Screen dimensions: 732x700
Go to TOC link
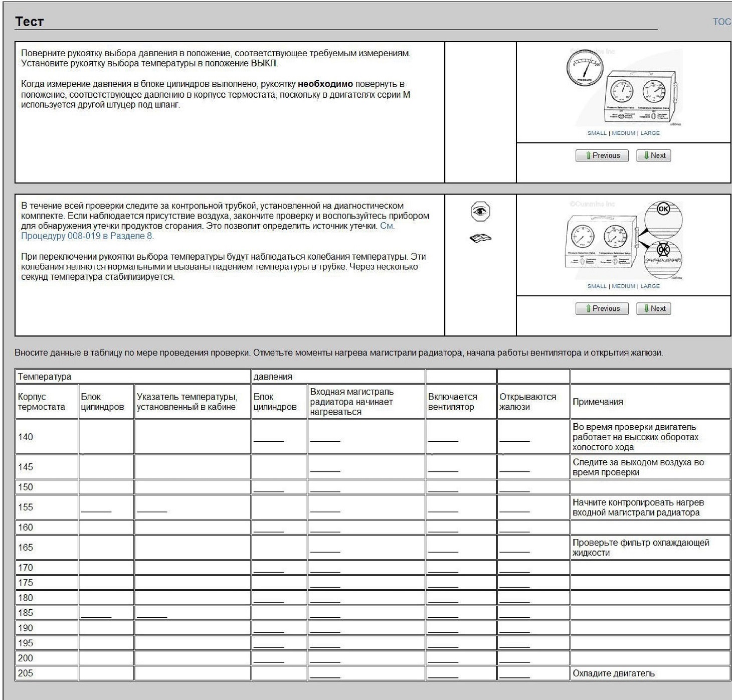(722, 22)
